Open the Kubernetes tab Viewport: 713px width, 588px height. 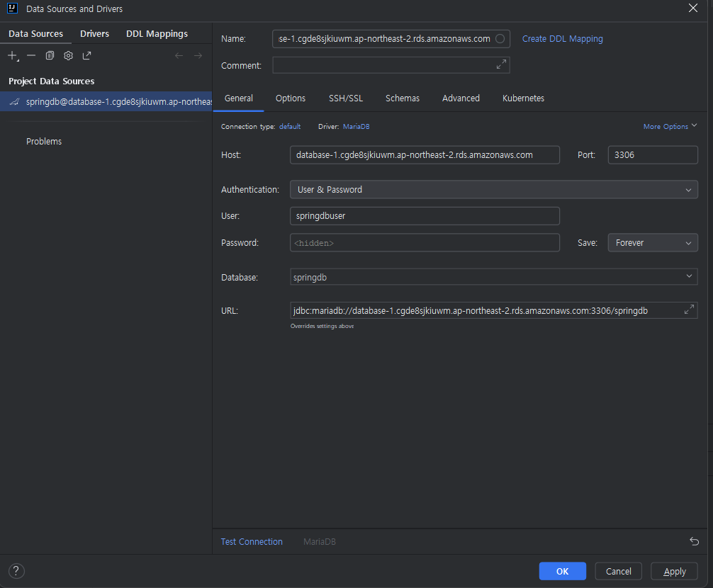523,98
